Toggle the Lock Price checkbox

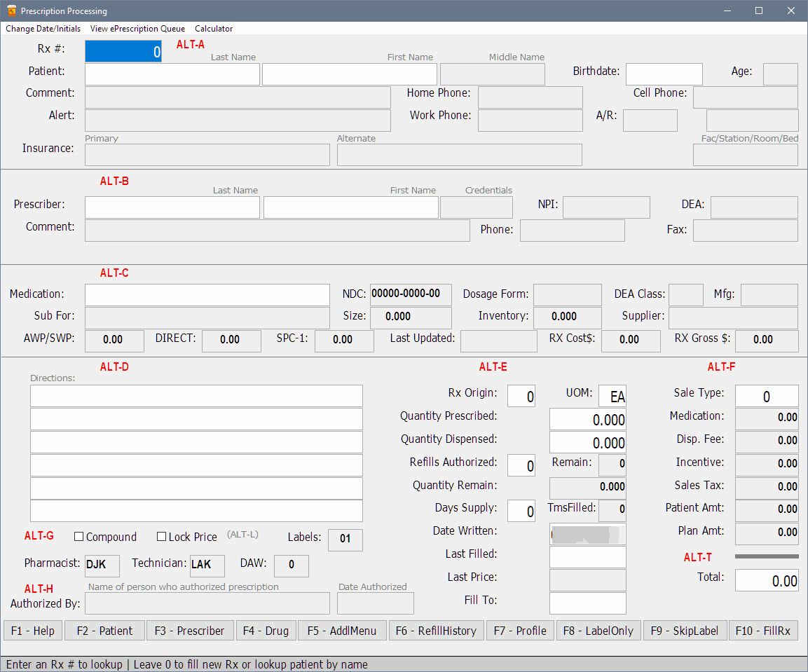point(161,537)
